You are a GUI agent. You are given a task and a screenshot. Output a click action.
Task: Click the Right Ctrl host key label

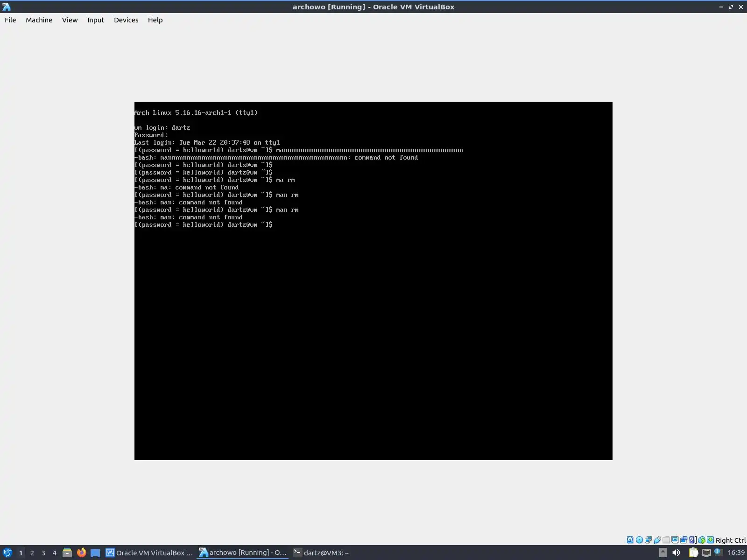tap(731, 540)
